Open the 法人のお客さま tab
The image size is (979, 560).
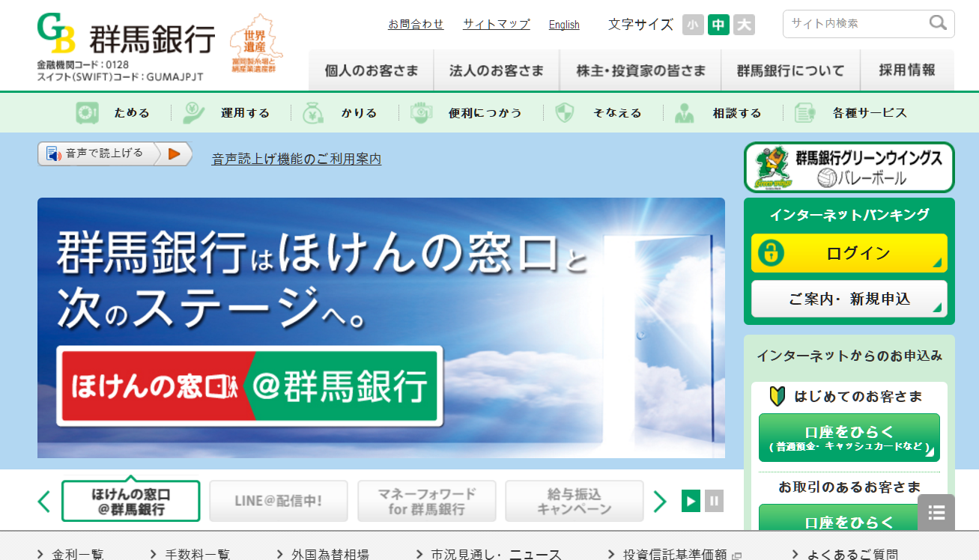tap(496, 70)
